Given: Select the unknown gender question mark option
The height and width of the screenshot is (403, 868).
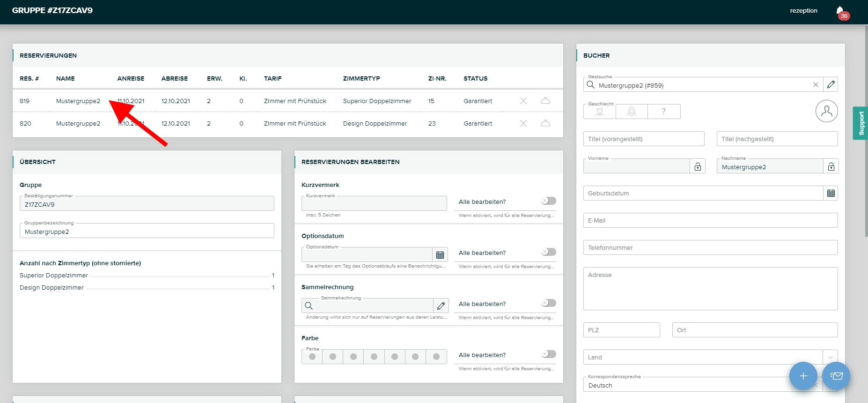Looking at the screenshot, I should pyautogui.click(x=663, y=112).
